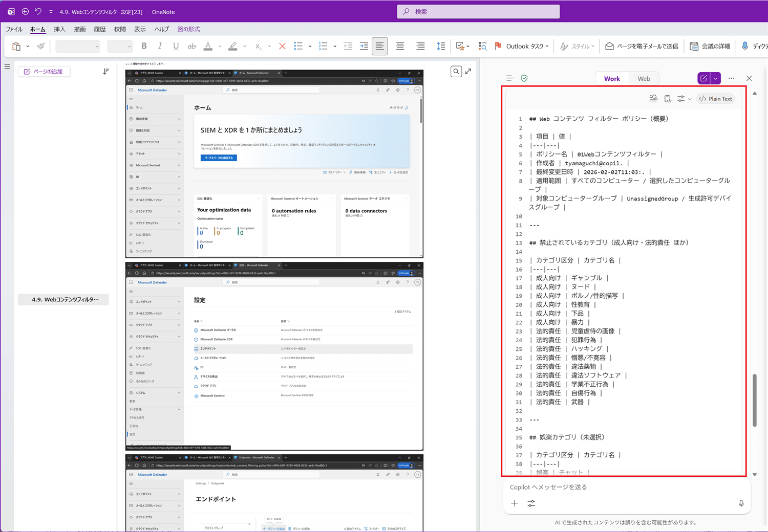
Task: Click the Format Painter brush icon
Action: click(41, 46)
